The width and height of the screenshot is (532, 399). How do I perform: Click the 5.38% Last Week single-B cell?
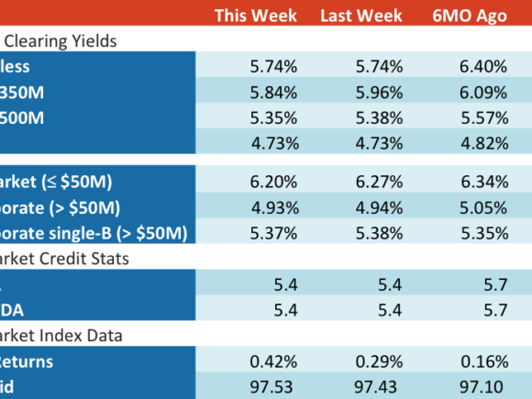(x=379, y=233)
